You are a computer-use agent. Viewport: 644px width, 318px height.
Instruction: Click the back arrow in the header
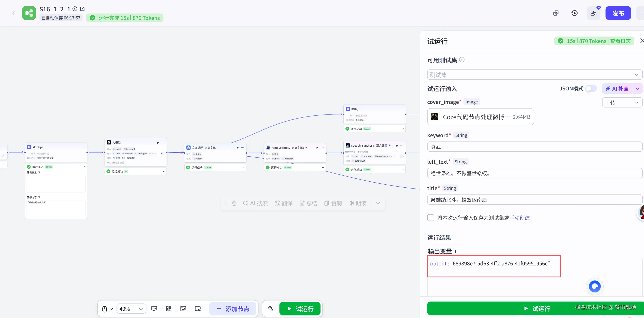(13, 13)
